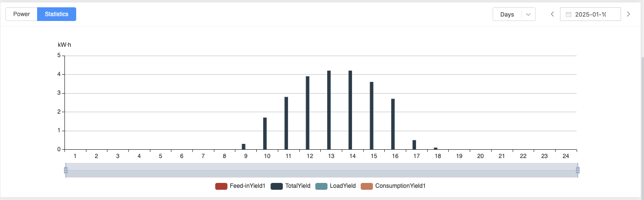Click the date input showing 2025-01-10

pyautogui.click(x=591, y=15)
